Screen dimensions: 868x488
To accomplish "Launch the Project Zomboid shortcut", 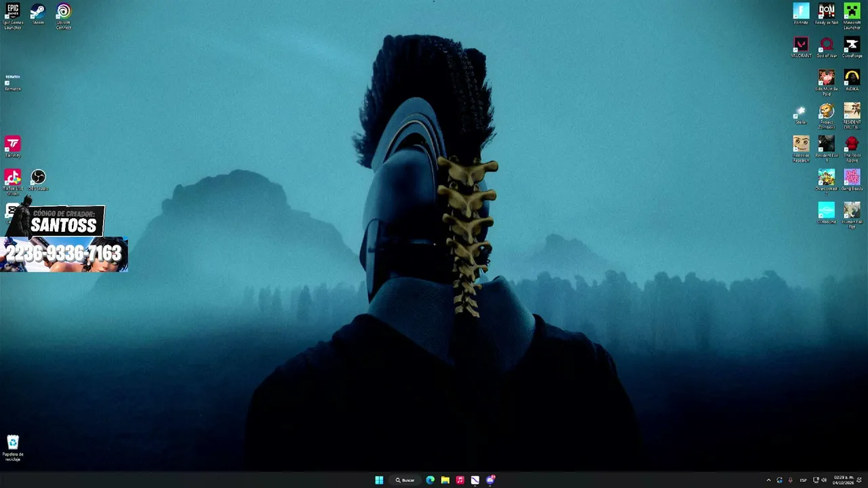I will tap(826, 116).
